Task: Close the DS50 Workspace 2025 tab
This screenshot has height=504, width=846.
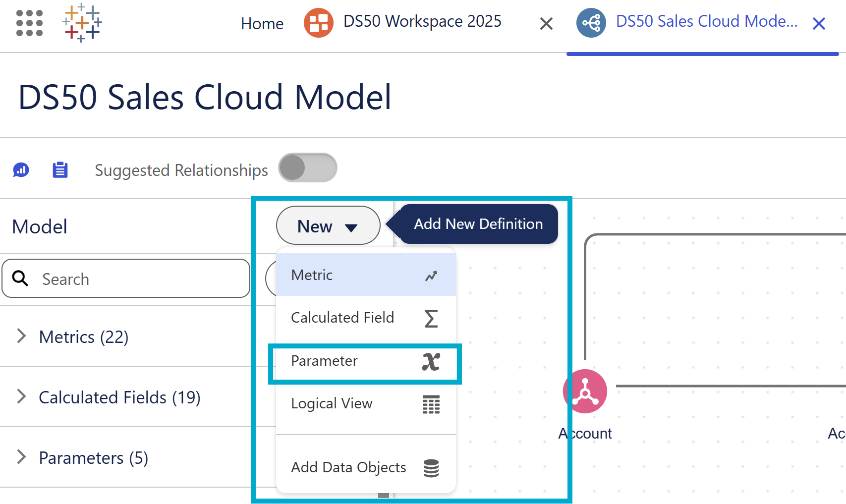Action: (x=546, y=23)
